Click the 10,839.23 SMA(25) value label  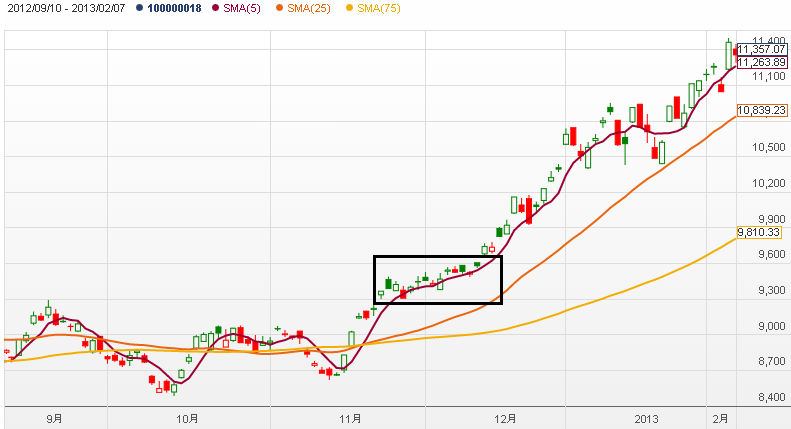point(762,111)
